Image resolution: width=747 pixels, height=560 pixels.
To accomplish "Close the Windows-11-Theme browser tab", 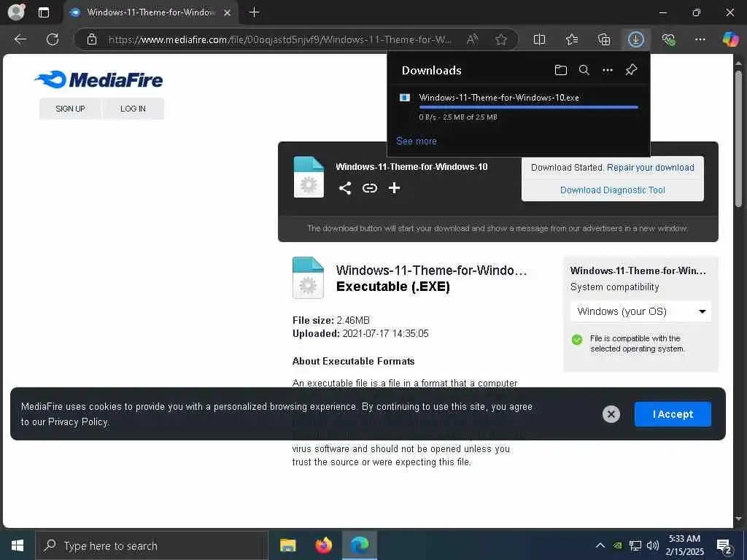I will 228,12.
